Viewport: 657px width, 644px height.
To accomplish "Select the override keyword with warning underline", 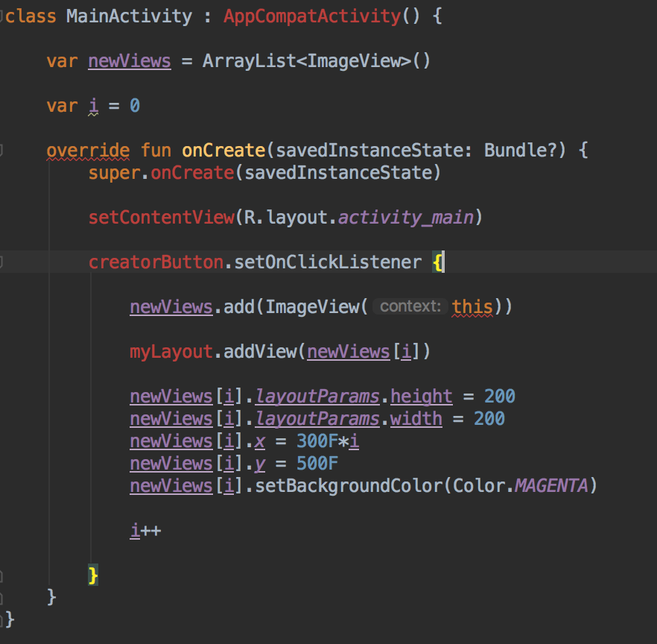I will 88,150.
